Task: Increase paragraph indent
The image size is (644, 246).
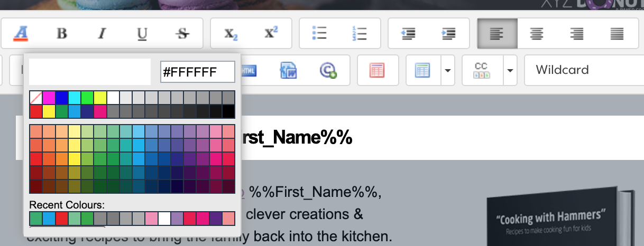Action: pos(448,34)
